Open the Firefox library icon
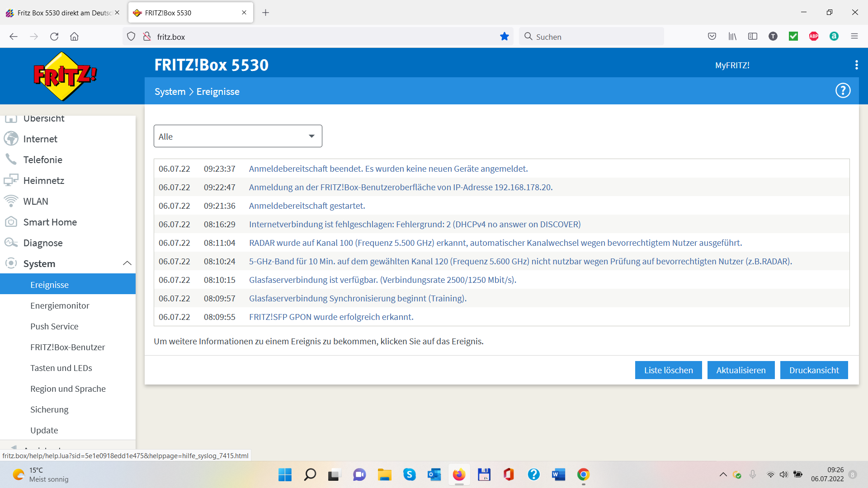Screen dimensions: 868x488 point(732,37)
